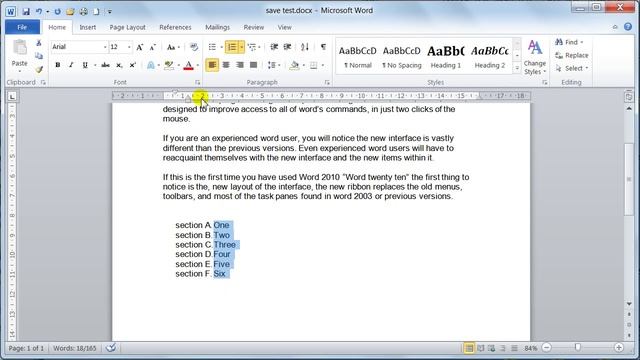Open the Select dropdown in Editing
The width and height of the screenshot is (640, 360).
(572, 69)
